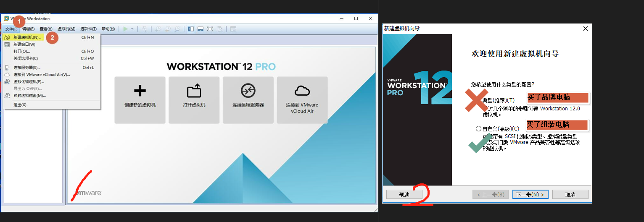The width and height of the screenshot is (644, 222).
Task: Click icon beside 新建窗口(W) menu entry
Action: click(x=7, y=44)
